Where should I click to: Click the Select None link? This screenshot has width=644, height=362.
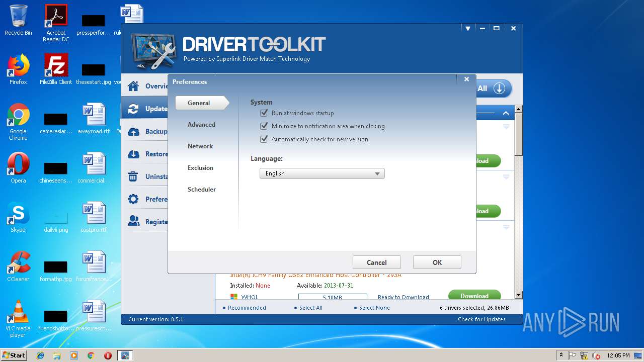374,308
